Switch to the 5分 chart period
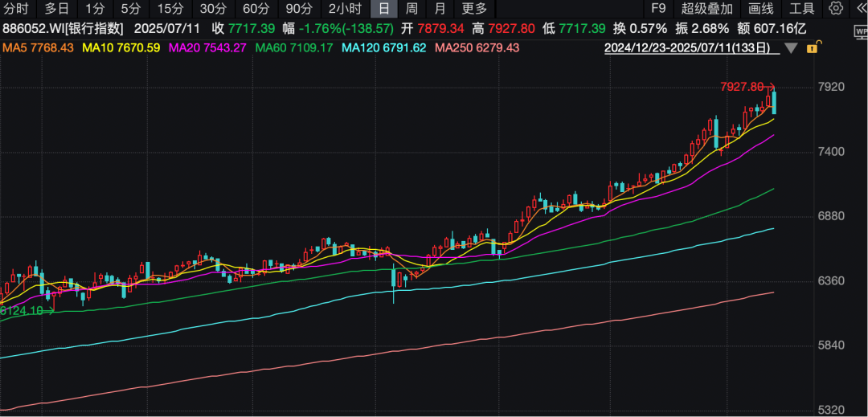Screen dimensions: 868x417 pos(130,9)
